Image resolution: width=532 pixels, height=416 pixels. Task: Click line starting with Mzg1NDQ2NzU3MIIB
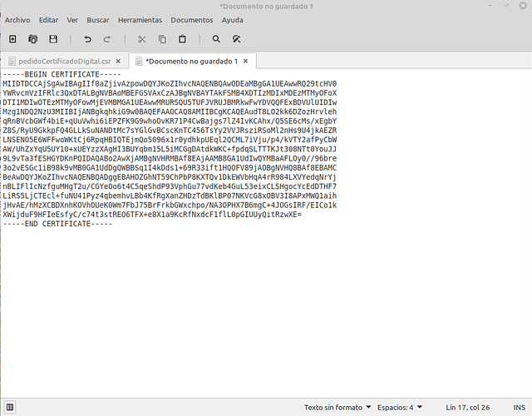click(x=170, y=111)
